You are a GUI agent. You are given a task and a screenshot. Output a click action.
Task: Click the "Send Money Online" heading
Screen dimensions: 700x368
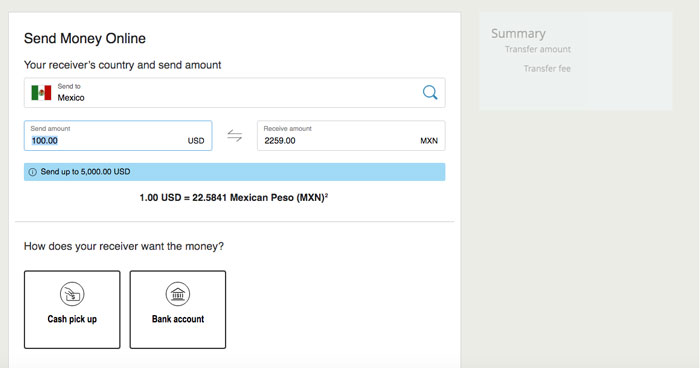[85, 38]
